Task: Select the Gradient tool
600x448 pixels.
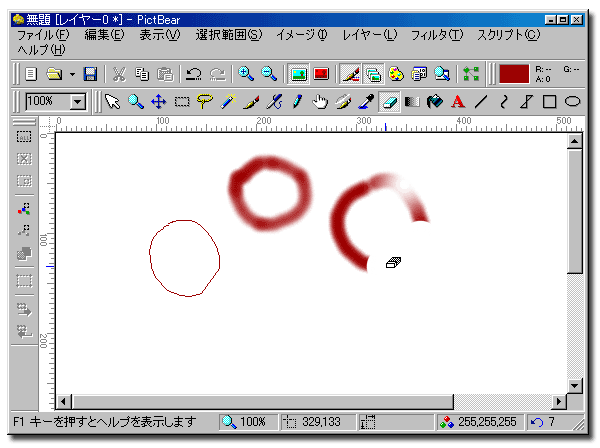Action: click(412, 102)
